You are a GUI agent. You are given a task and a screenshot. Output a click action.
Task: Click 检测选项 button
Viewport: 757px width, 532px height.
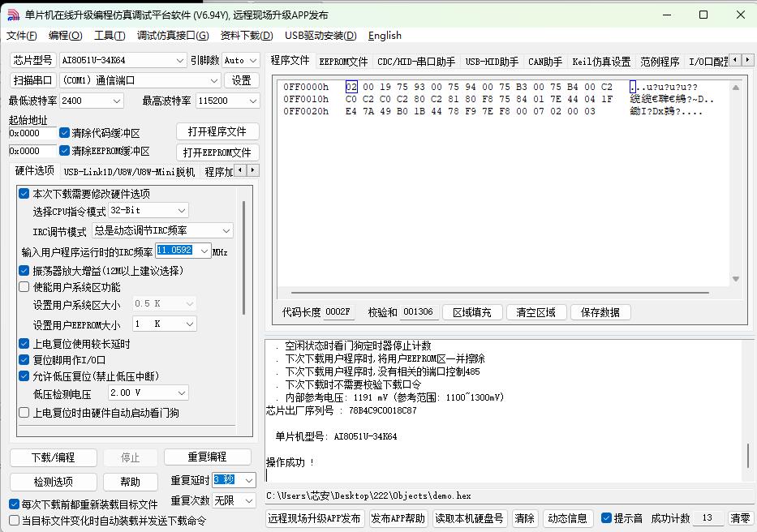(x=53, y=481)
